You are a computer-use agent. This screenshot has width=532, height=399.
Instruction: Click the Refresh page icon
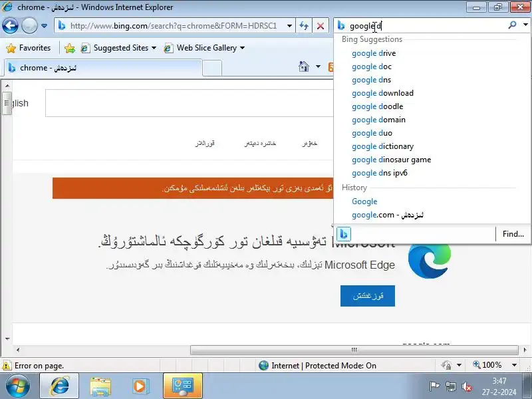coord(304,26)
